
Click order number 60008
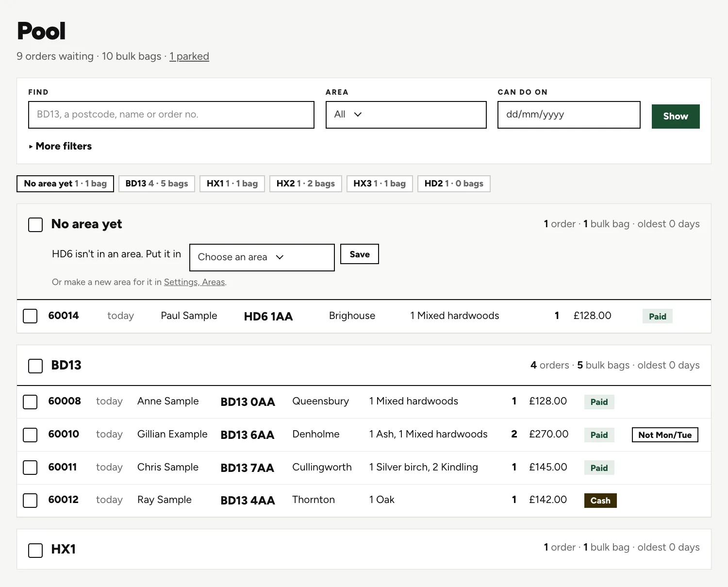(65, 401)
